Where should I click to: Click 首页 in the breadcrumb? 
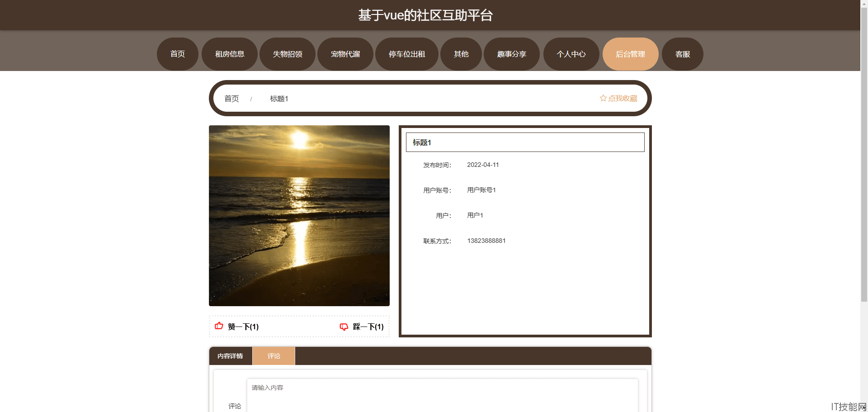231,99
